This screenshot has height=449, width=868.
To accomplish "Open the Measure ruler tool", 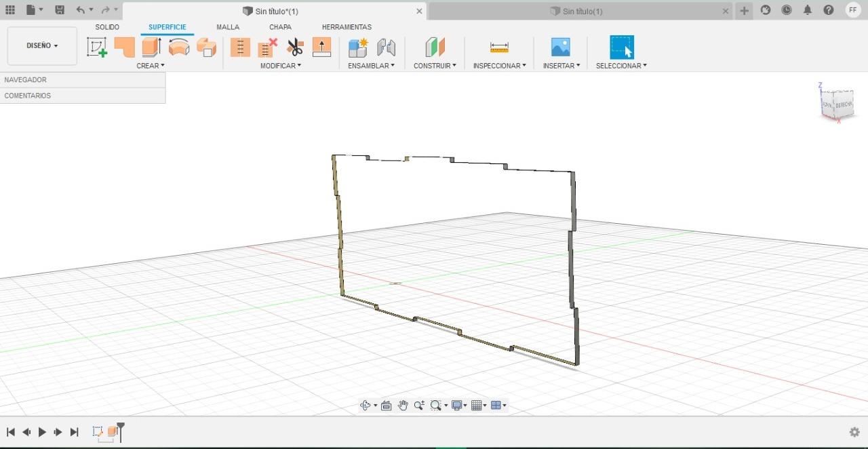I will (x=499, y=47).
